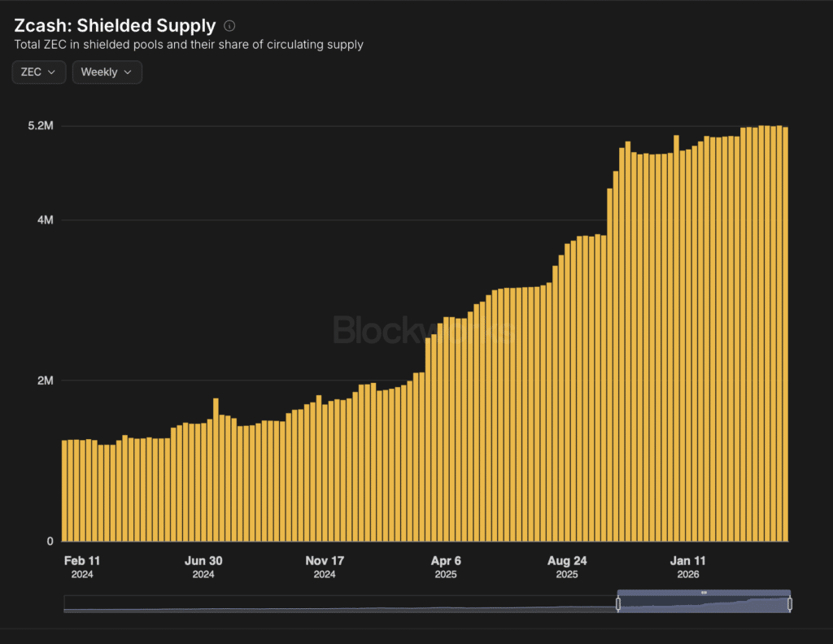Click the selected range window in the navigator
The width and height of the screenshot is (833, 644).
coord(704,602)
